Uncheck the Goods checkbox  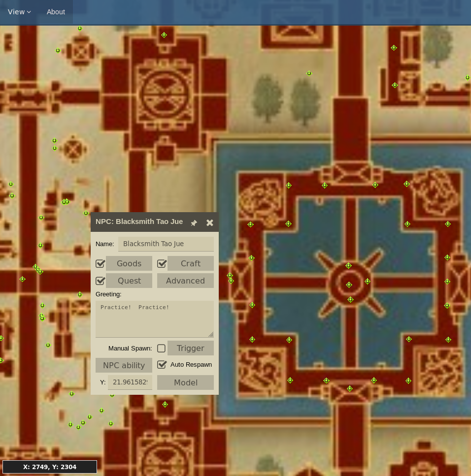click(x=101, y=263)
